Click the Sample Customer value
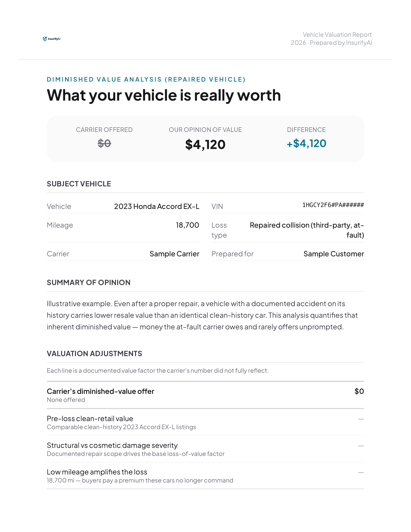The image size is (411, 532). [334, 254]
